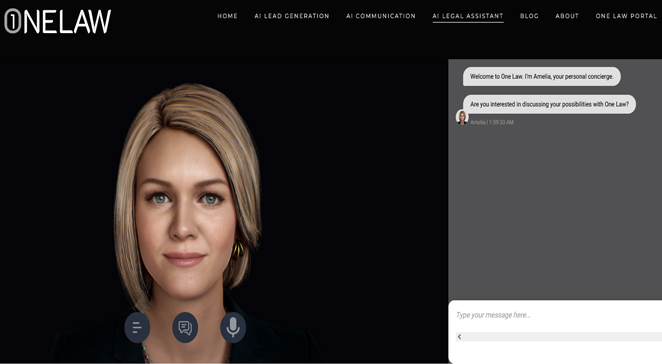This screenshot has width=662, height=364.
Task: Activate the microphone button
Action: (233, 328)
